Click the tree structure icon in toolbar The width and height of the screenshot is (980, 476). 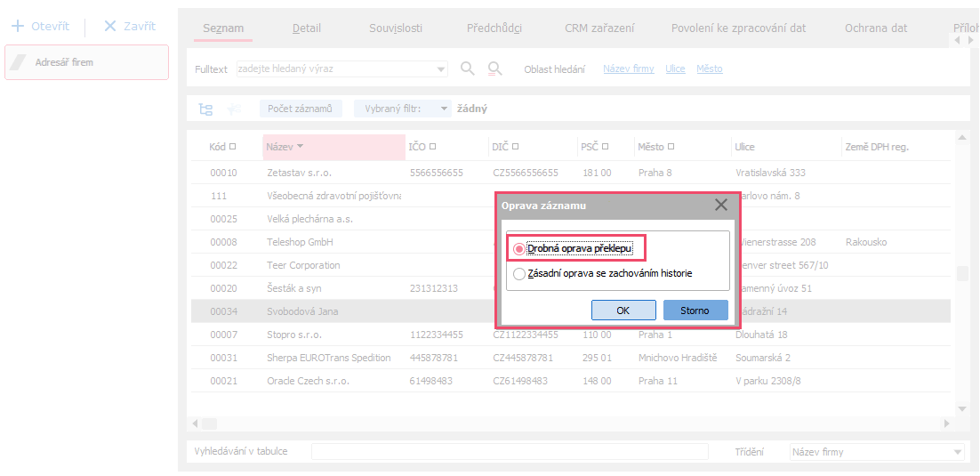coord(205,109)
